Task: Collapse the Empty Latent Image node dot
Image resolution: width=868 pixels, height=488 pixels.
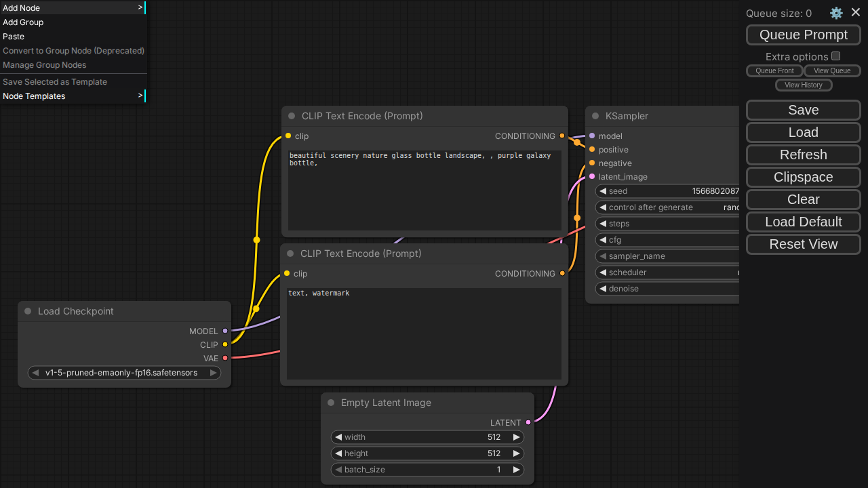Action: (x=331, y=403)
